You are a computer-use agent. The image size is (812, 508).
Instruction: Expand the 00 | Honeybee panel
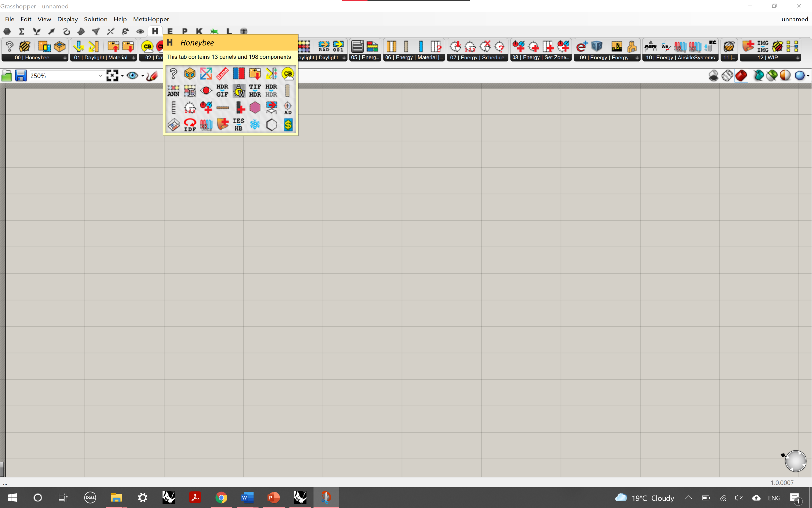(64, 58)
